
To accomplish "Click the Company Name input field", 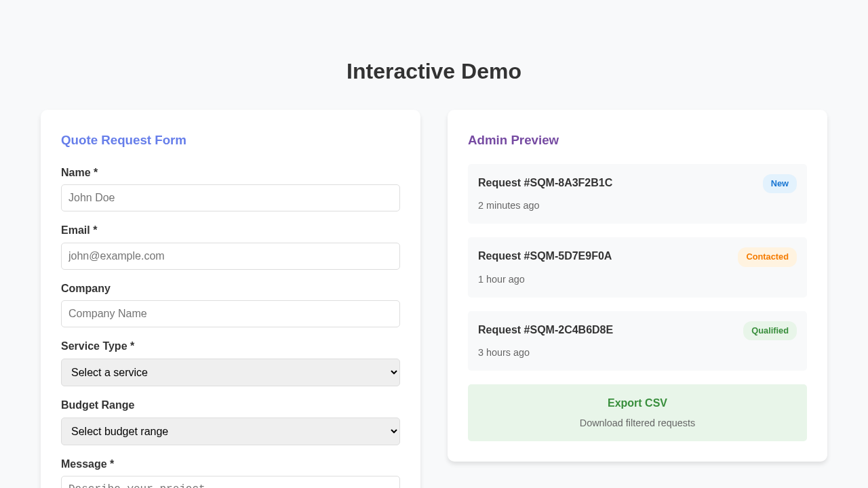I will point(231,314).
